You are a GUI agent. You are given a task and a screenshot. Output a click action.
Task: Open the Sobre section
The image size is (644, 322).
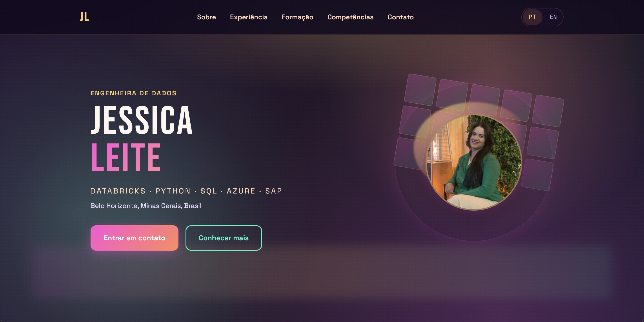[x=206, y=17]
